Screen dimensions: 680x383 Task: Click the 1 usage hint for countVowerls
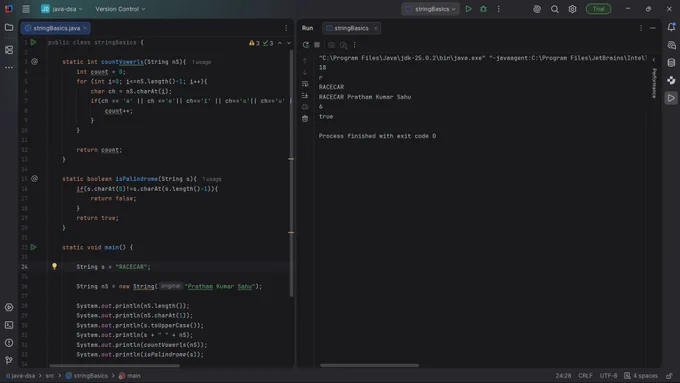click(201, 62)
